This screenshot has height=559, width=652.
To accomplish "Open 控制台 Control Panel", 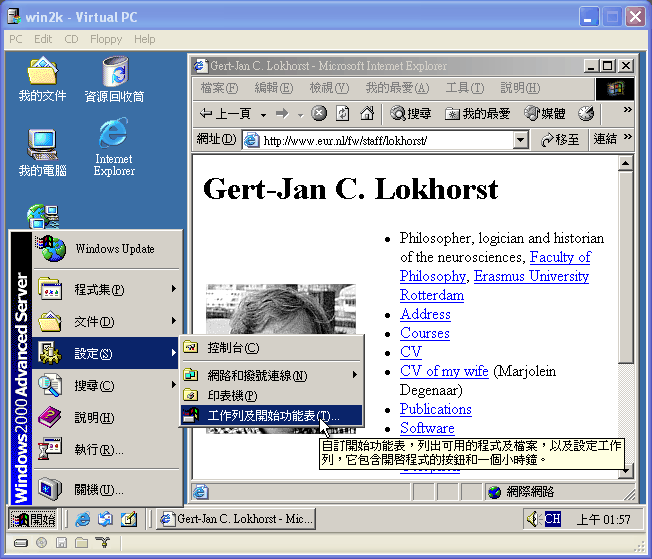I will tap(272, 347).
